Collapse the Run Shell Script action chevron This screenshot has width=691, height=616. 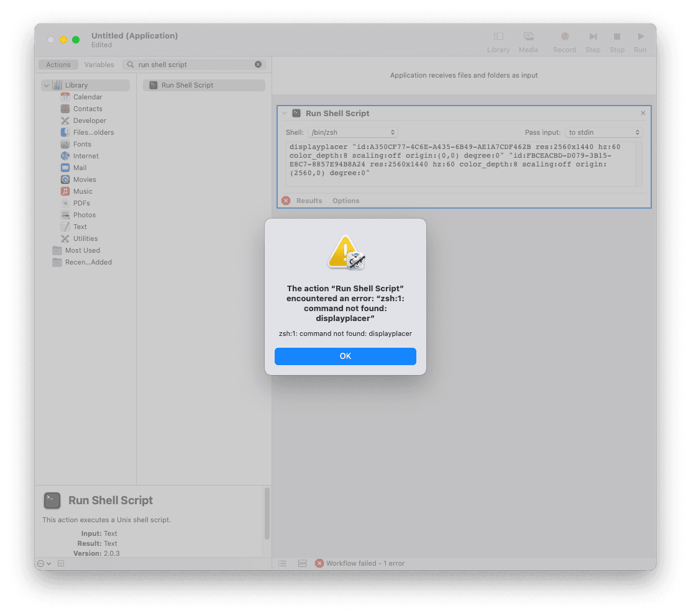coord(285,114)
